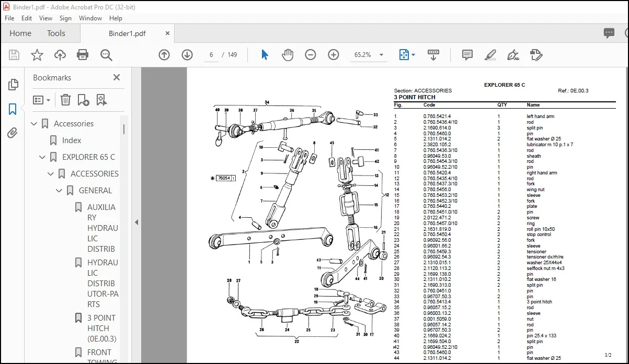Click the EXPLORER 65 C page title
Viewport: 629px width, 364px height.
pos(505,85)
